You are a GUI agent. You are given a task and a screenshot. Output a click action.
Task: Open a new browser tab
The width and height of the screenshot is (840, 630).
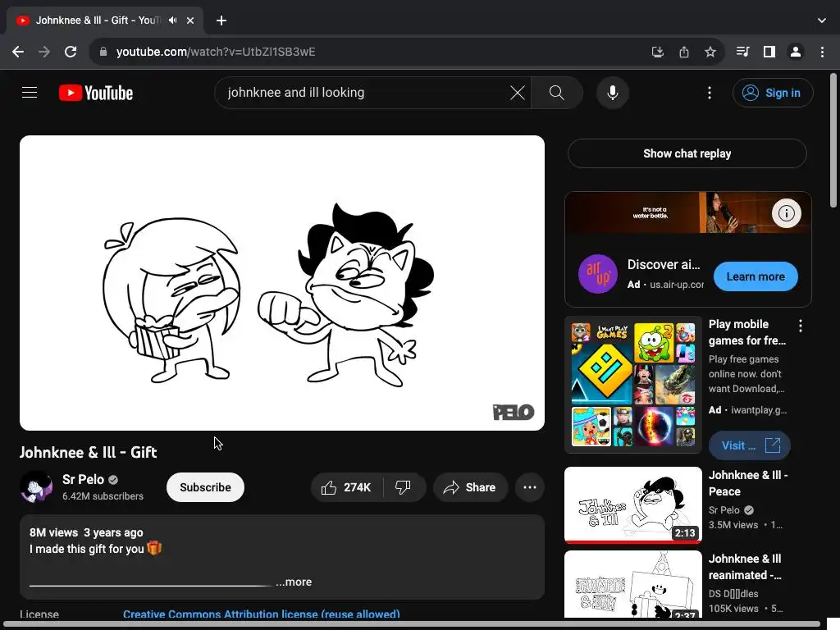coord(221,21)
